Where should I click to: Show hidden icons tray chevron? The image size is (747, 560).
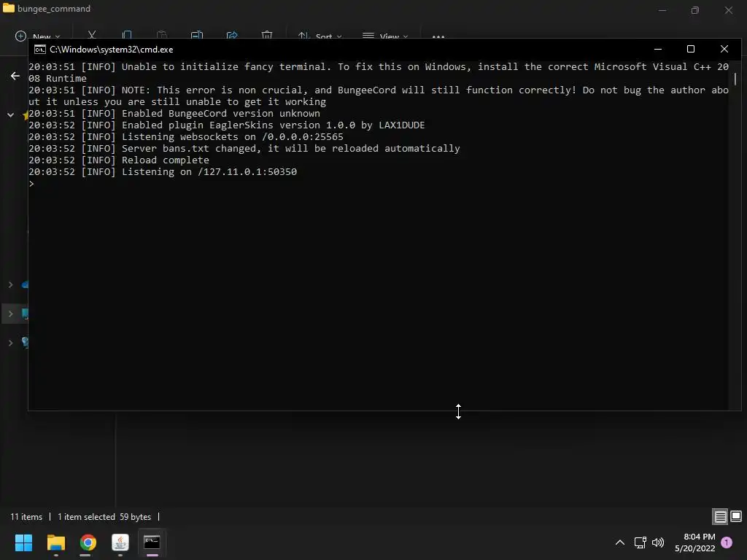pos(620,542)
